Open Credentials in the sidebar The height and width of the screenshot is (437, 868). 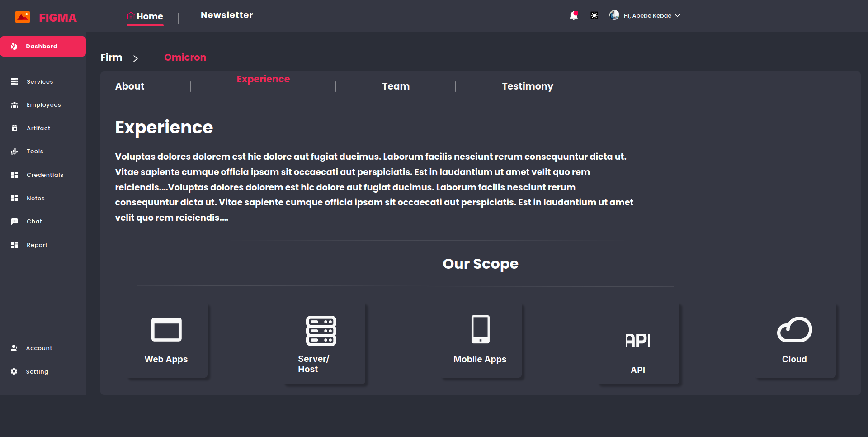45,175
